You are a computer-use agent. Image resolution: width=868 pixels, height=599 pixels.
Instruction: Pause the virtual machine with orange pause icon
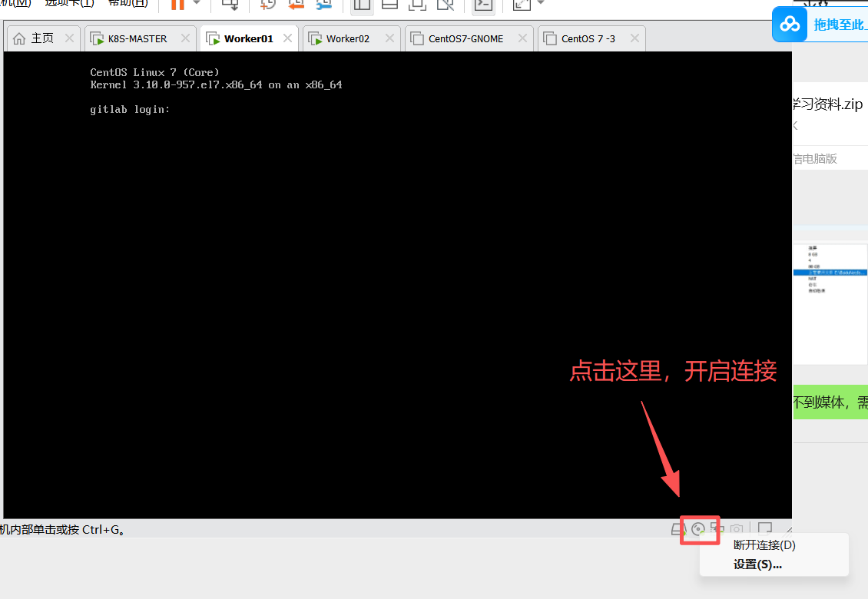click(177, 5)
